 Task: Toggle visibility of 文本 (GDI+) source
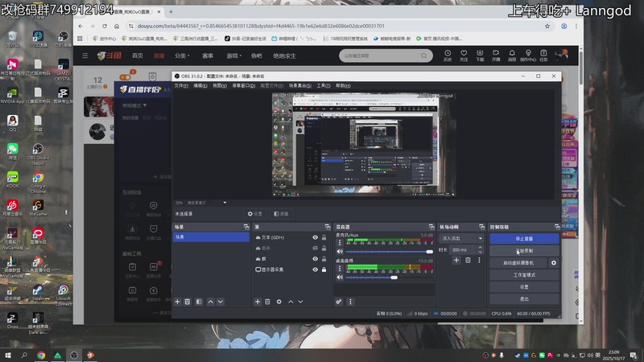(x=315, y=237)
